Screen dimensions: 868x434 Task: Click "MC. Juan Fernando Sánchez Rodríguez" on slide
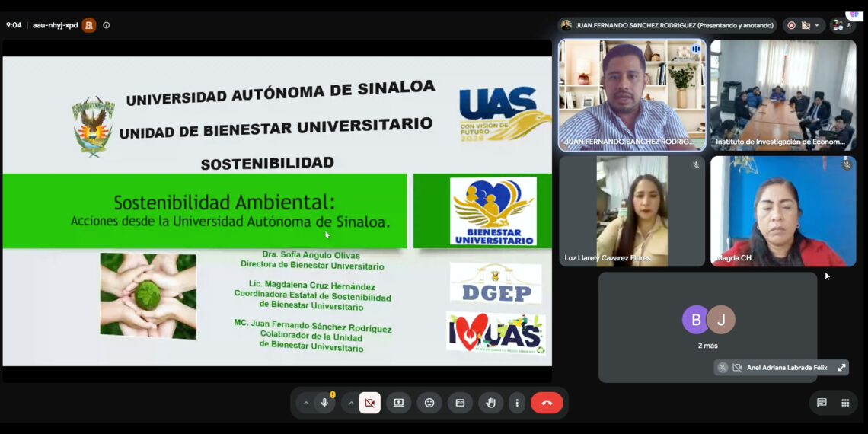point(313,325)
